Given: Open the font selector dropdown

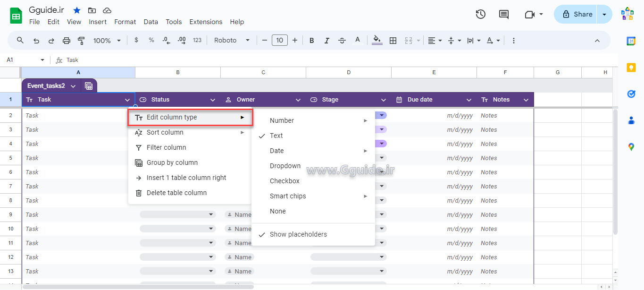Looking at the screenshot, I should (x=231, y=40).
